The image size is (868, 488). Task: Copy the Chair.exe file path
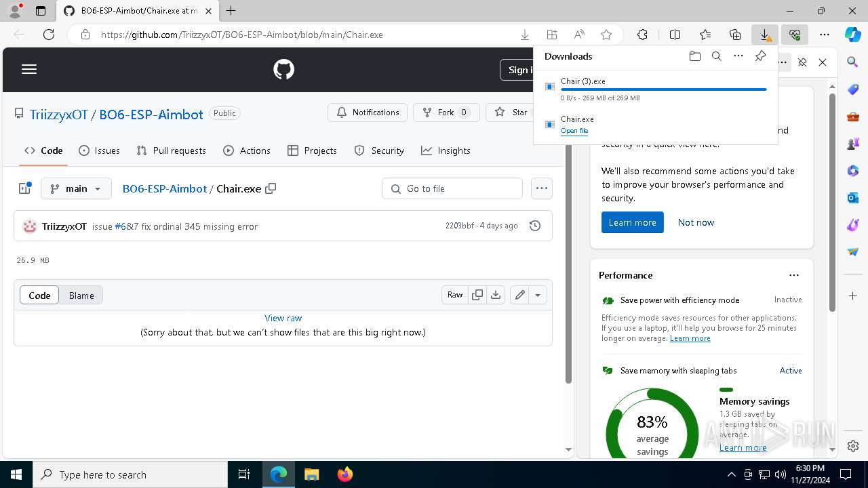[271, 188]
